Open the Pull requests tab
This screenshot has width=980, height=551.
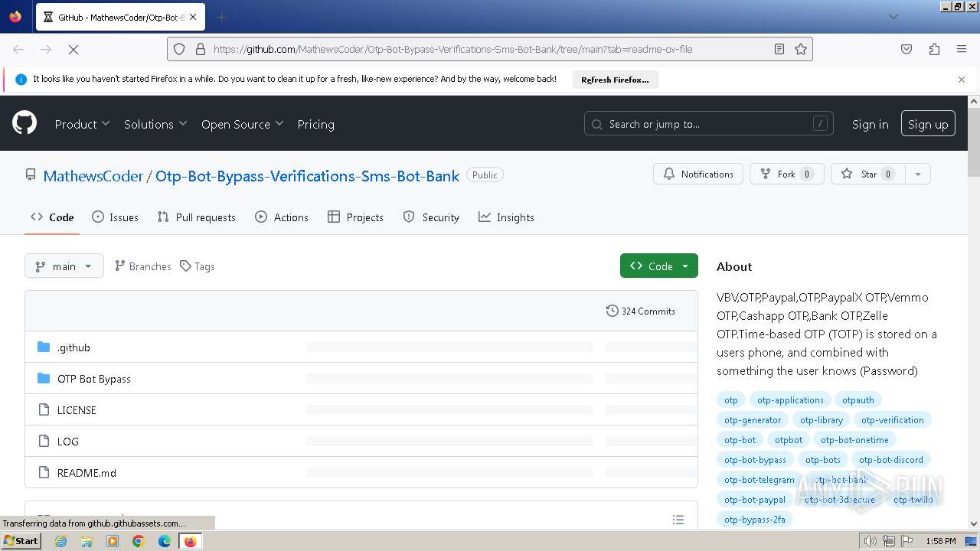pos(196,217)
